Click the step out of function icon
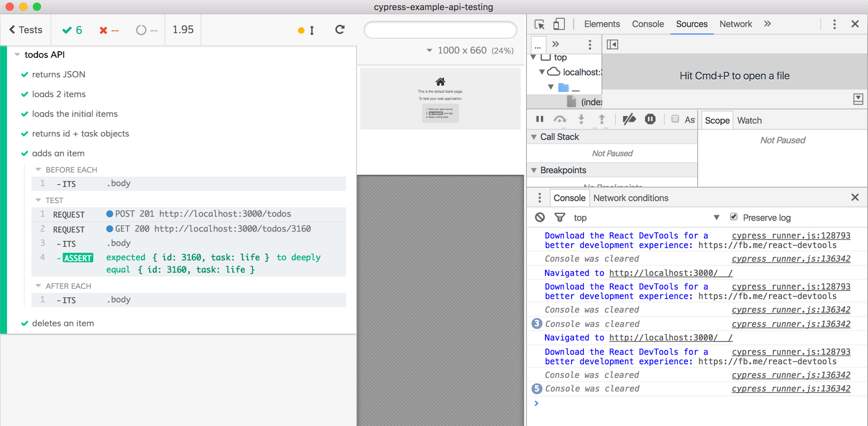868x426 pixels. [602, 119]
